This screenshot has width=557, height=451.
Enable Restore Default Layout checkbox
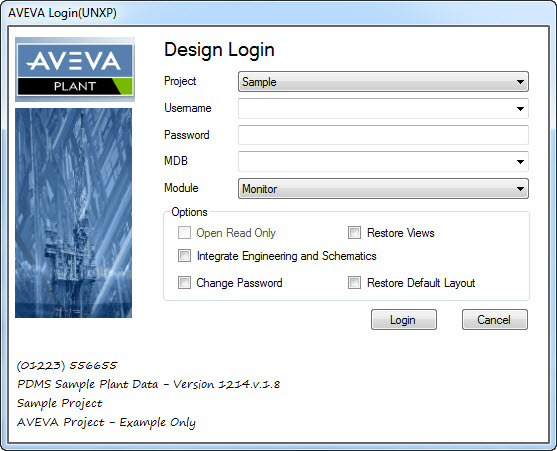tap(354, 283)
